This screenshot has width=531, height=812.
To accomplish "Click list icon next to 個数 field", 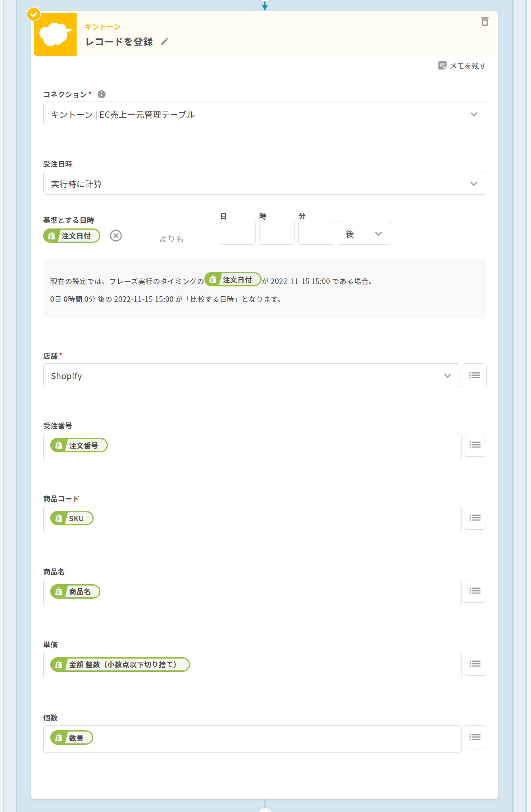I will point(474,737).
